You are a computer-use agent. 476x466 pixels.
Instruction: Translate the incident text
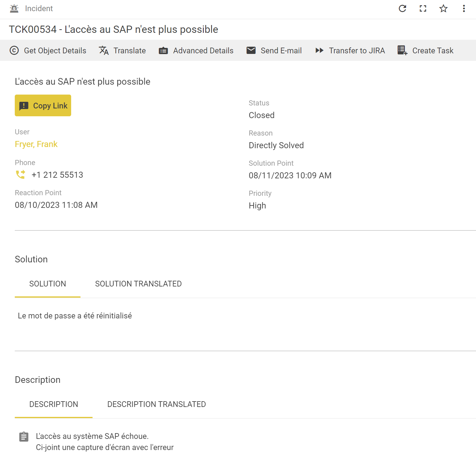pyautogui.click(x=122, y=51)
